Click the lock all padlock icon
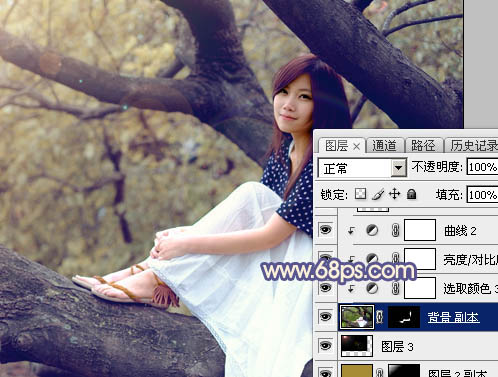498x377 pixels. click(x=412, y=194)
